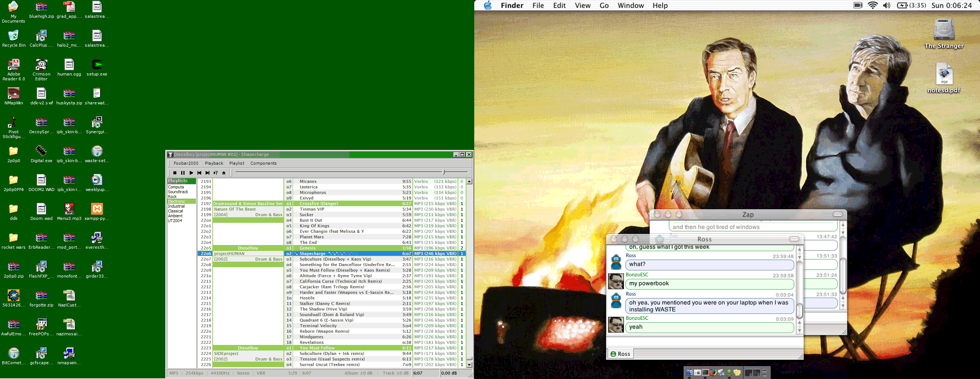Click the forgotte.zip archive icon
The image size is (980, 379).
click(x=41, y=299)
